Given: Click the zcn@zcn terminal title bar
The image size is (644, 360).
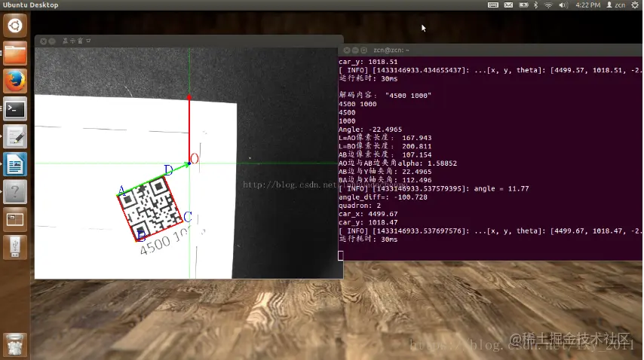Looking at the screenshot, I should pos(491,50).
